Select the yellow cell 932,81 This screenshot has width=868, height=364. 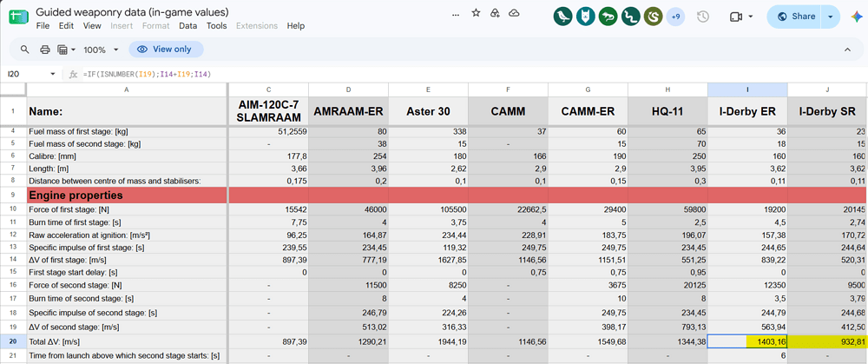827,341
